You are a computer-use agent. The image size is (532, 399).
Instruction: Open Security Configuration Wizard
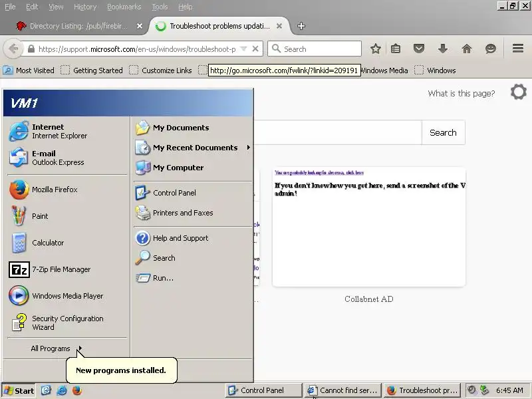click(x=67, y=323)
